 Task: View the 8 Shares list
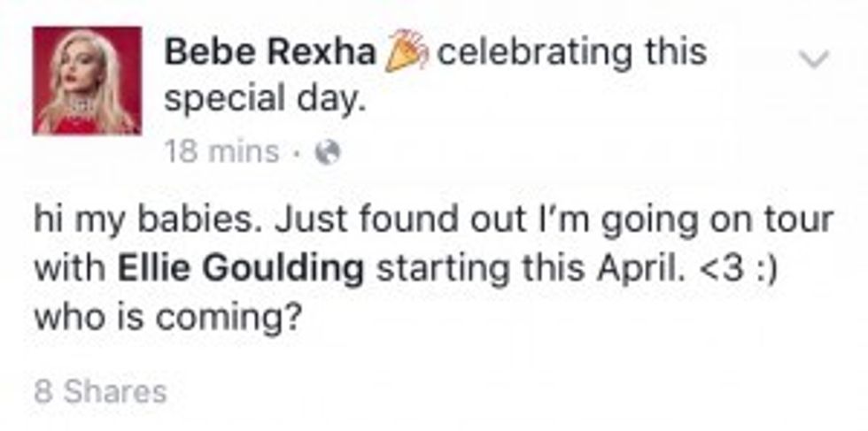(99, 391)
